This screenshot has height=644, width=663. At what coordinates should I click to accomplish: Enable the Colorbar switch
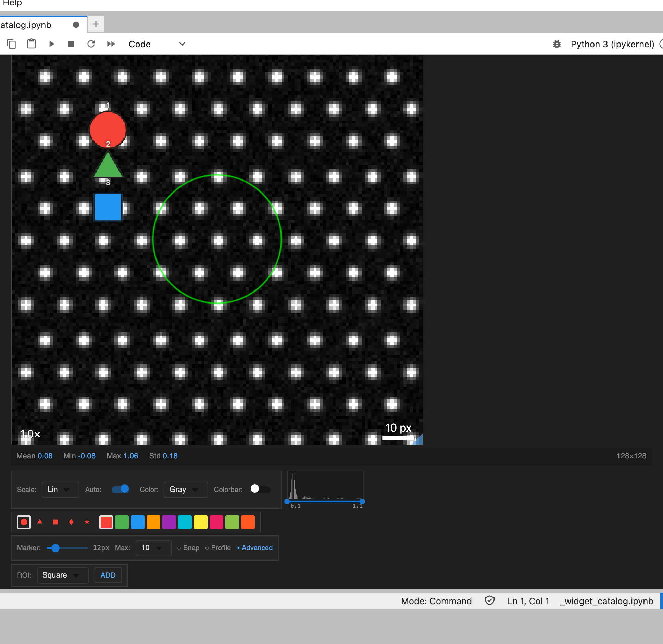(260, 489)
